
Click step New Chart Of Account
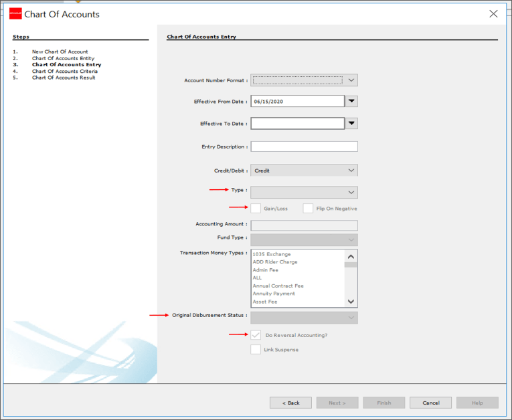point(60,51)
